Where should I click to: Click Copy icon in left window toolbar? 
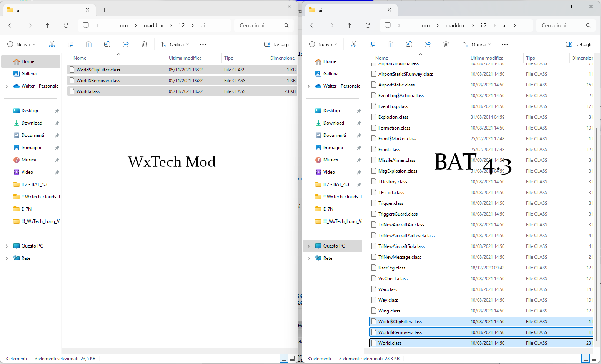point(70,44)
